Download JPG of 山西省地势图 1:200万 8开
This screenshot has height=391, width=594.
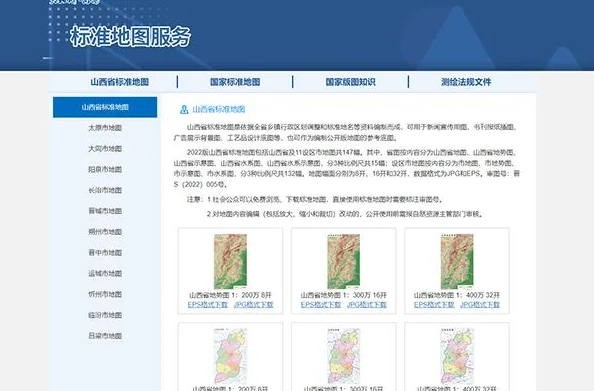click(253, 305)
